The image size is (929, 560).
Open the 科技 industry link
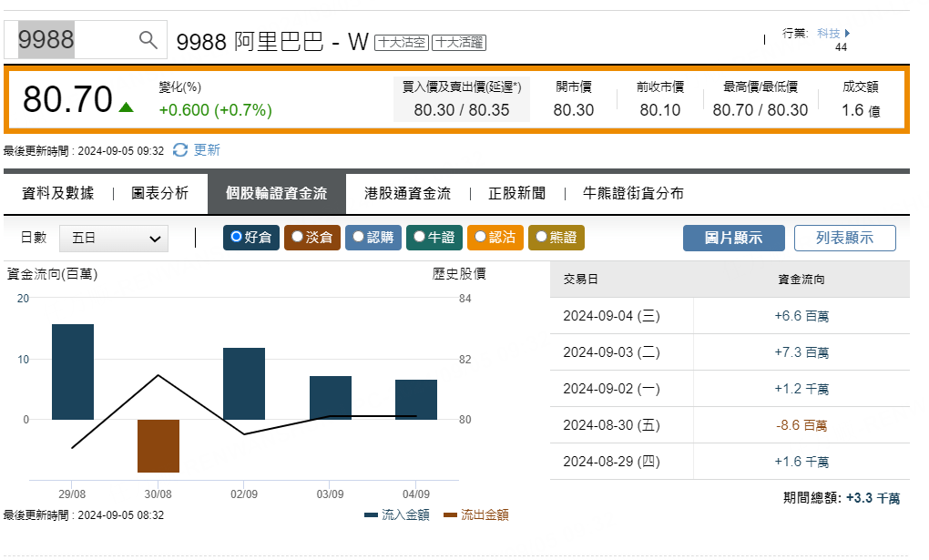coord(828,33)
